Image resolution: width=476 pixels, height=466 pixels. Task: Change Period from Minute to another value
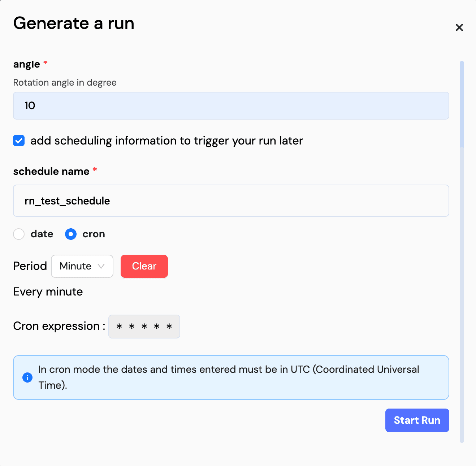click(x=82, y=266)
